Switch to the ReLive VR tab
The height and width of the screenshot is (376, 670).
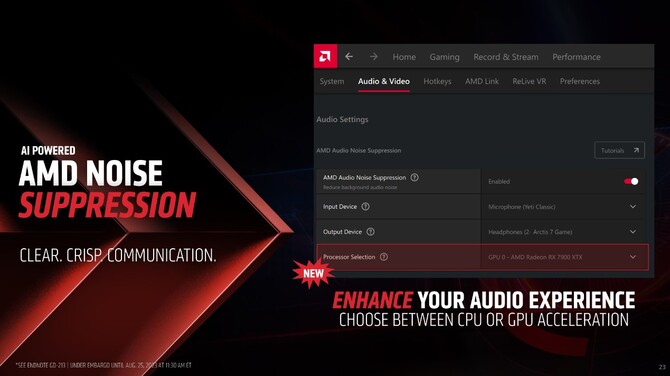click(x=529, y=81)
